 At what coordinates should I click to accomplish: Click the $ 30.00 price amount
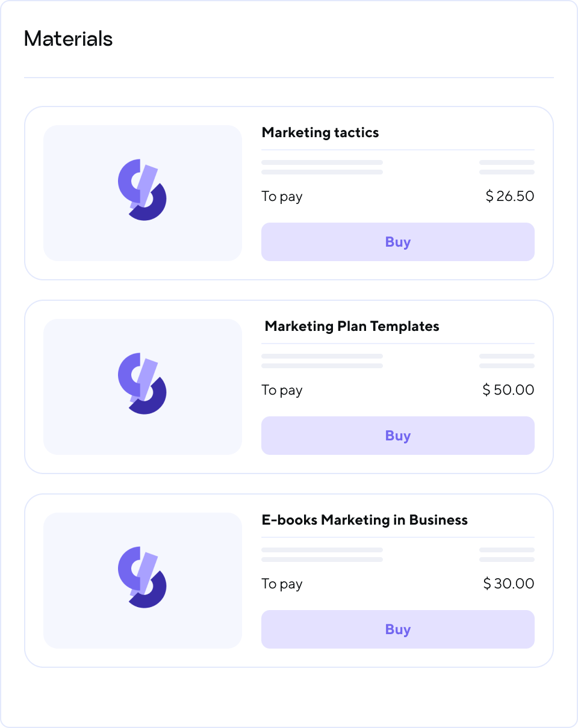(509, 584)
